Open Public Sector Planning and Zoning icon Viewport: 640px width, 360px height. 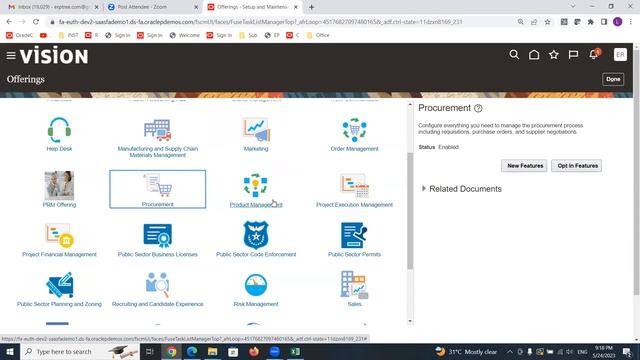click(60, 285)
